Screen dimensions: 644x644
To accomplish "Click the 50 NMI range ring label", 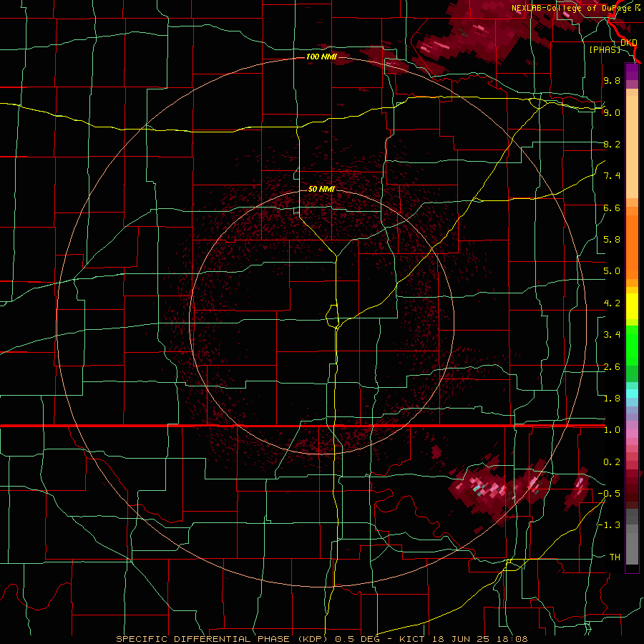I will 321,189.
